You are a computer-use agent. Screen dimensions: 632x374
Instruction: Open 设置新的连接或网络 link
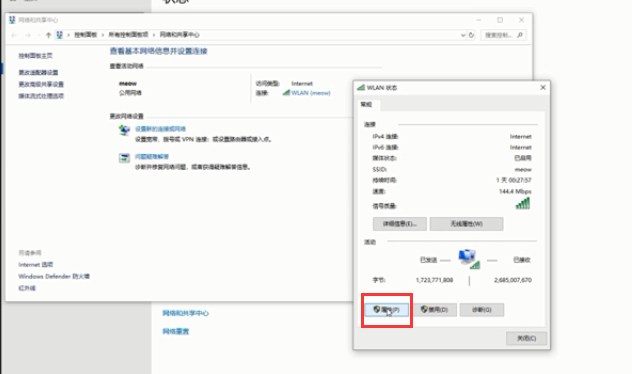point(160,129)
